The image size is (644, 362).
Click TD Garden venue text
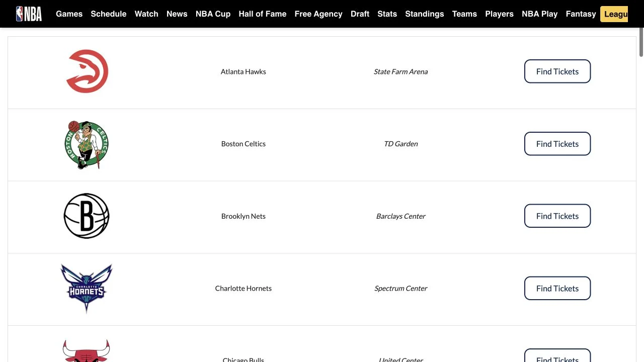coord(401,144)
